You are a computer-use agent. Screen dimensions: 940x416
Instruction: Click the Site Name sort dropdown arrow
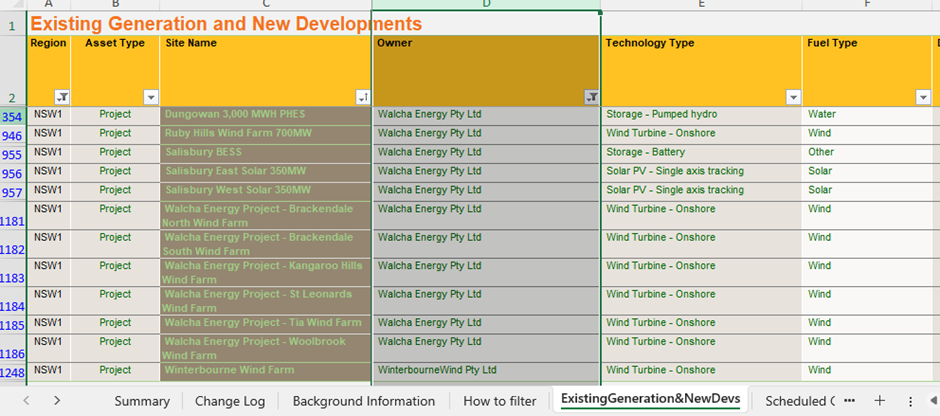coord(362,97)
